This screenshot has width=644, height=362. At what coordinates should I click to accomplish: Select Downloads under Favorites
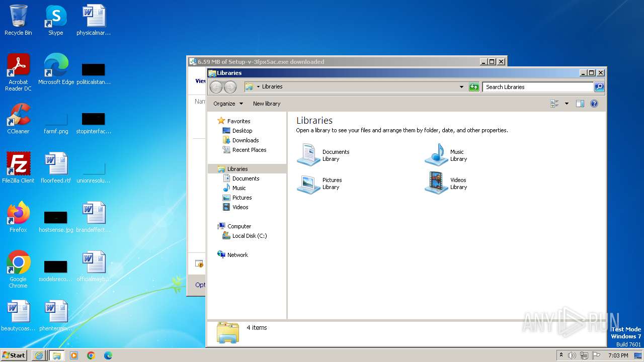coord(246,140)
